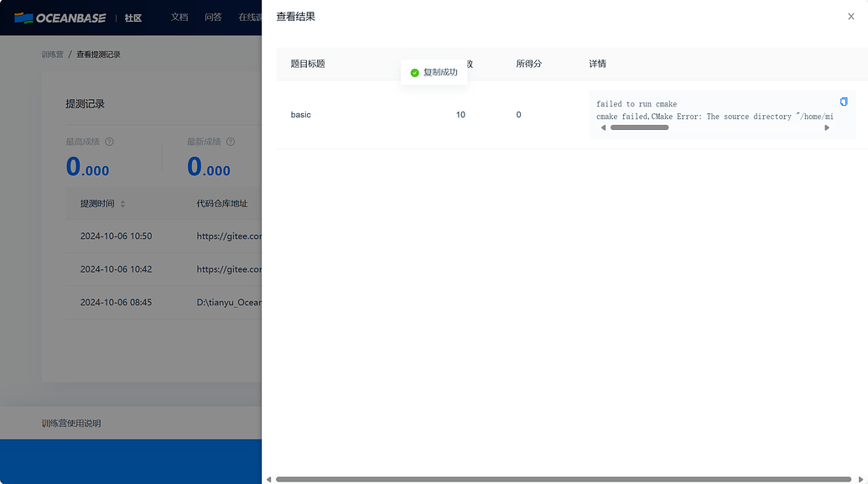The width and height of the screenshot is (868, 484).
Task: Open the 训练营使用说明 link
Action: tap(70, 423)
